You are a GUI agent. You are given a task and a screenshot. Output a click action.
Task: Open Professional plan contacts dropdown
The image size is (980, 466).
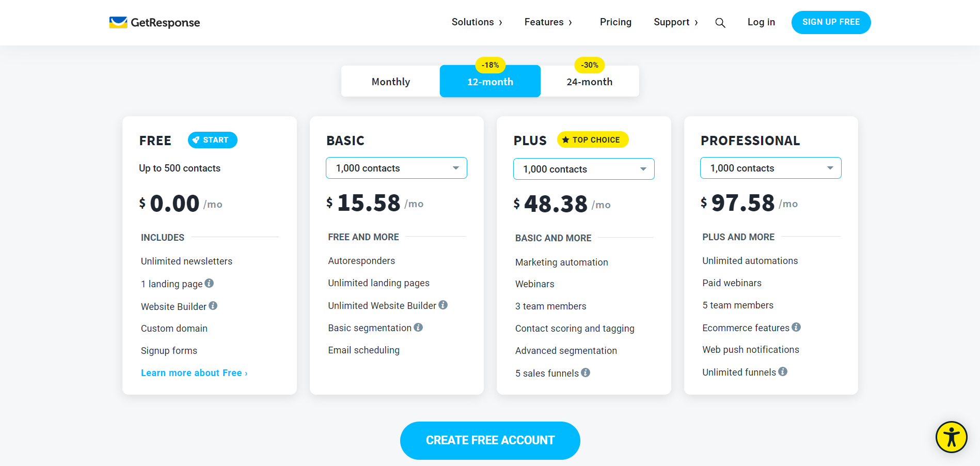click(771, 168)
